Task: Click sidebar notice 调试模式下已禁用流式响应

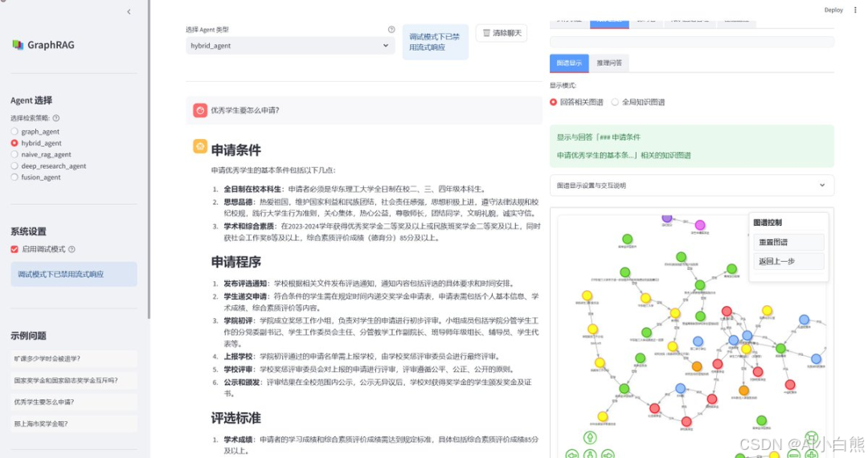Action: [74, 274]
